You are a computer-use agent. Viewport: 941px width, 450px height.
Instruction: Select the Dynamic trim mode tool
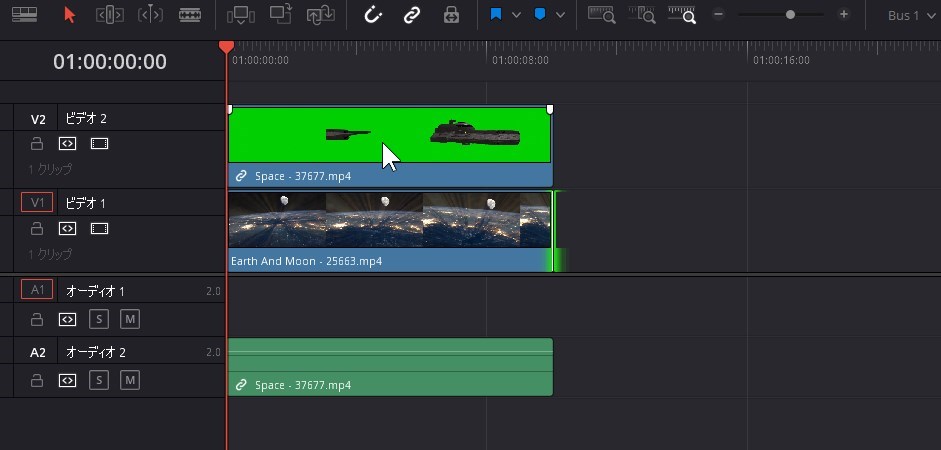pos(150,15)
